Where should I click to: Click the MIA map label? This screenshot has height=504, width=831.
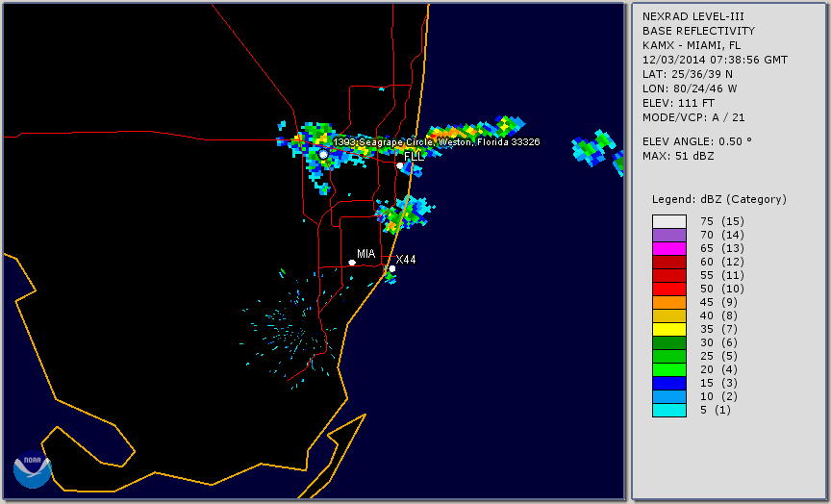click(365, 254)
